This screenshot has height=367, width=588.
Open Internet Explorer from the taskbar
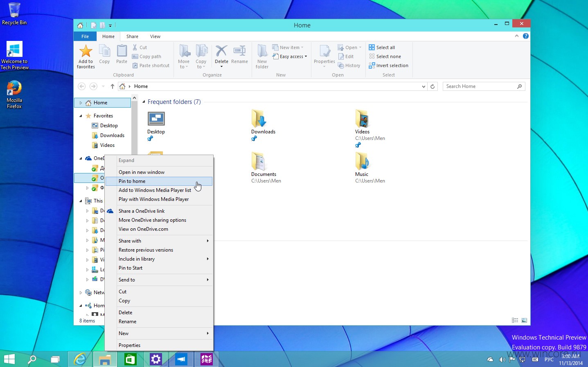pos(80,359)
